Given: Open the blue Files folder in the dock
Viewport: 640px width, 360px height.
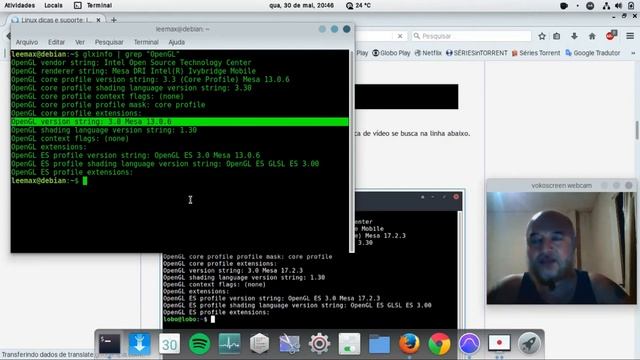Looking at the screenshot, I should [379, 344].
